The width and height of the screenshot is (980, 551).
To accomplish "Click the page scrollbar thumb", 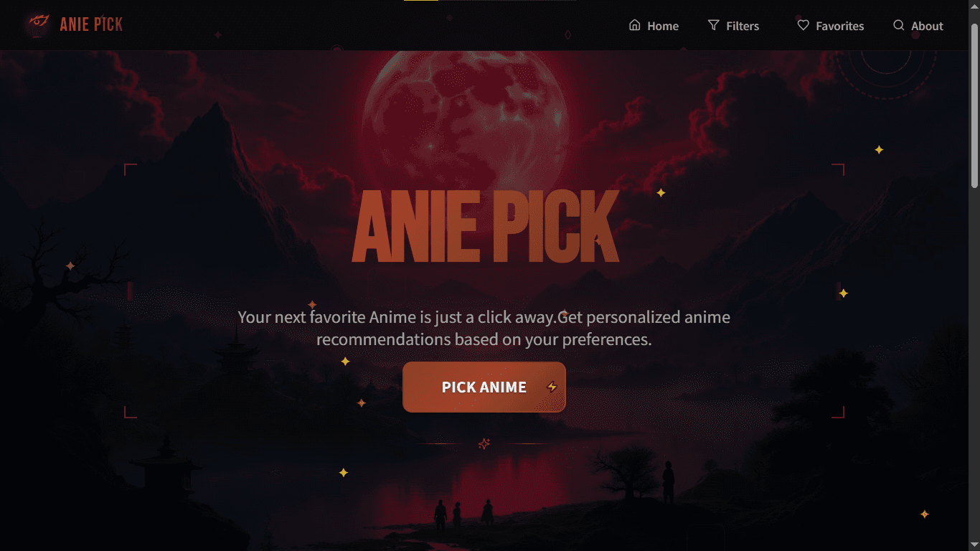I will (974, 106).
